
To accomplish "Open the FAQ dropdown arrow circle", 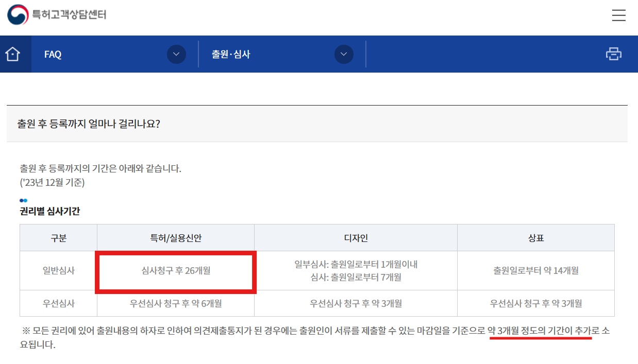I will pyautogui.click(x=176, y=54).
